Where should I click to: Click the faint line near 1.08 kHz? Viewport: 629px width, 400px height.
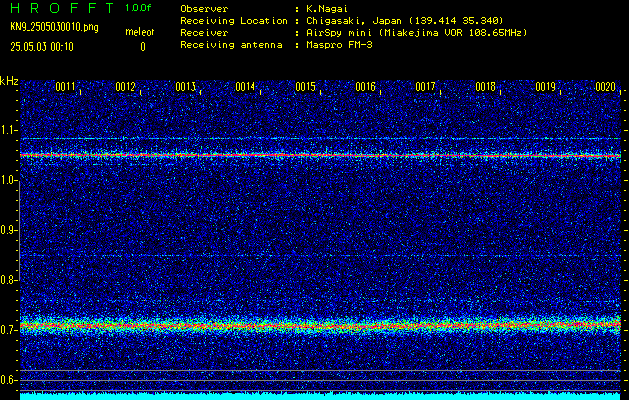pyautogui.click(x=320, y=139)
